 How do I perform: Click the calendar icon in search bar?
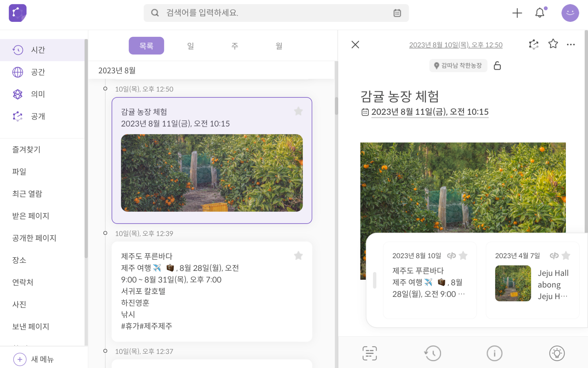(397, 13)
